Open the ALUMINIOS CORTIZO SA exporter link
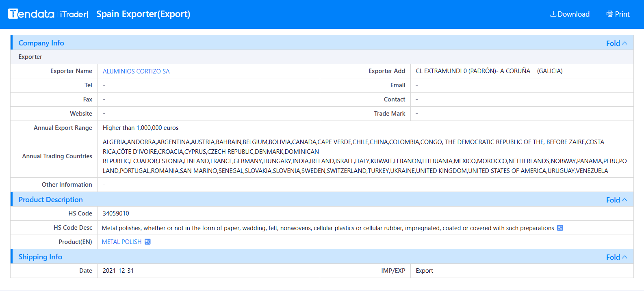 (x=136, y=71)
